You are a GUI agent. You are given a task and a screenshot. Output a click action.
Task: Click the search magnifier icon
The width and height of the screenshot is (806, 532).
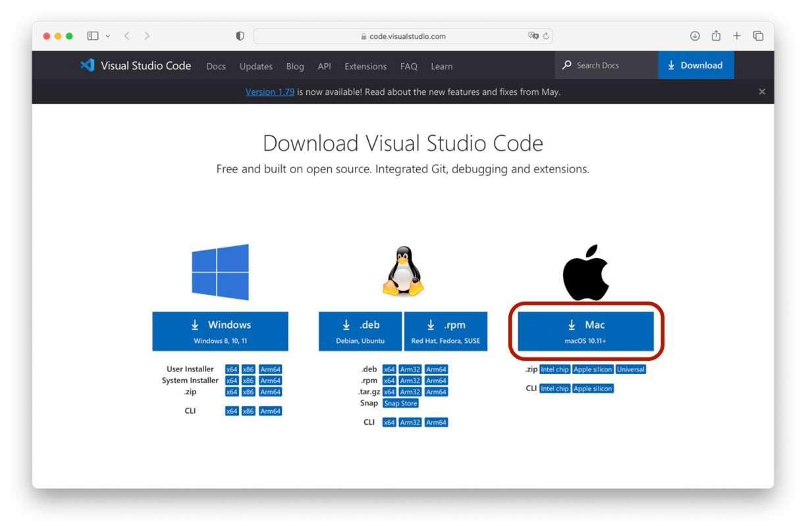(x=566, y=65)
